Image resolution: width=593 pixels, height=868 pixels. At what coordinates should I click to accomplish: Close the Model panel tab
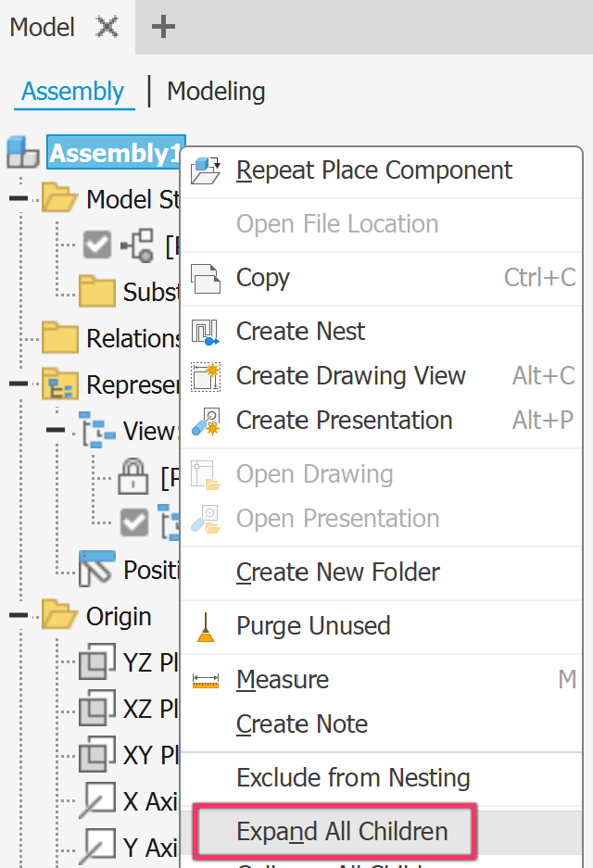(107, 27)
